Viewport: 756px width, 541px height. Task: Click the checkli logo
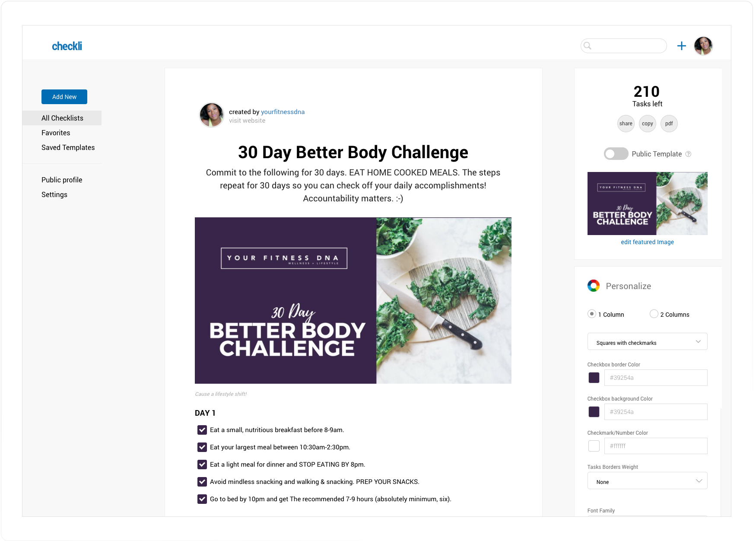click(67, 46)
